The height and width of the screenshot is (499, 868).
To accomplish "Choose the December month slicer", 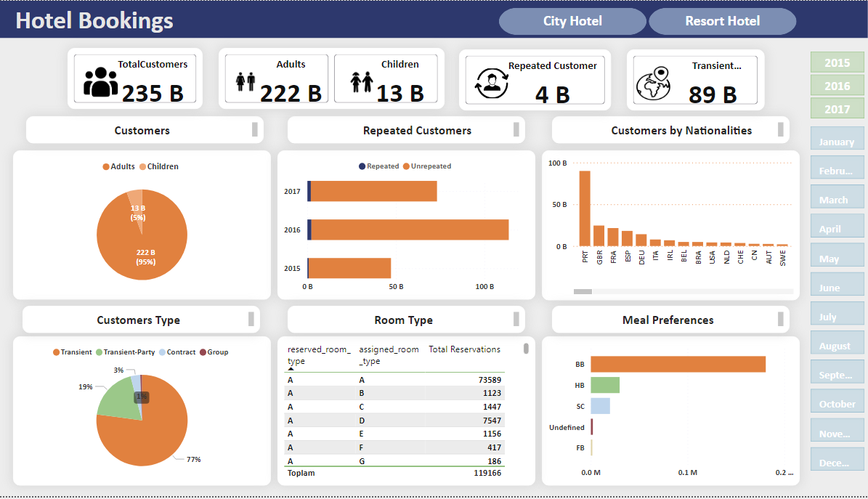I will 837,458.
